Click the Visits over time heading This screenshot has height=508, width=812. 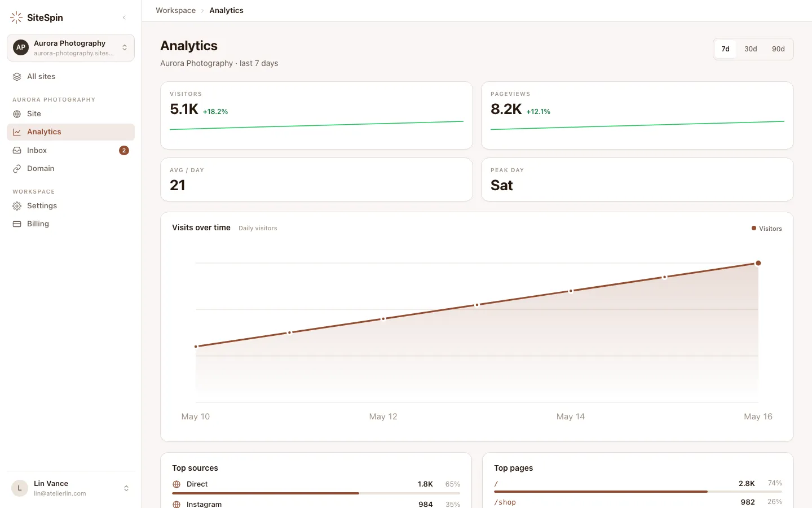pos(201,228)
